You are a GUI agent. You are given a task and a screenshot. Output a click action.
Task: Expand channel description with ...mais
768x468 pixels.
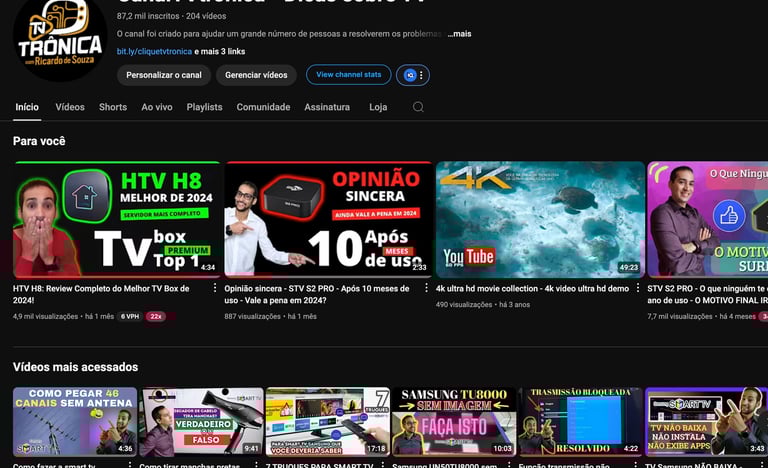459,34
